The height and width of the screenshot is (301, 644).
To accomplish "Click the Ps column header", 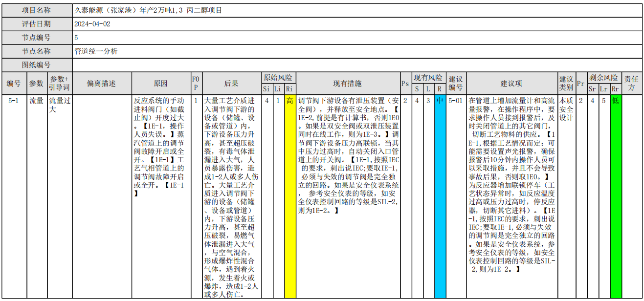I will [x=405, y=84].
